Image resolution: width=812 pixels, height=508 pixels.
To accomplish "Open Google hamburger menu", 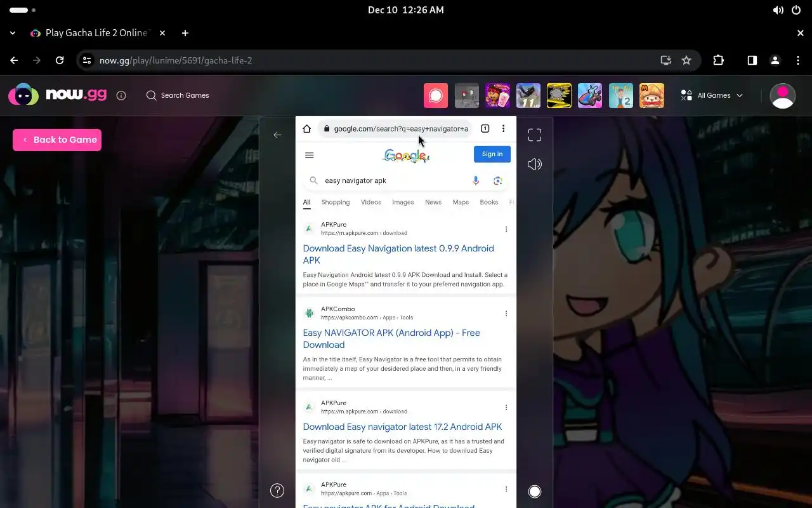I will pyautogui.click(x=310, y=155).
